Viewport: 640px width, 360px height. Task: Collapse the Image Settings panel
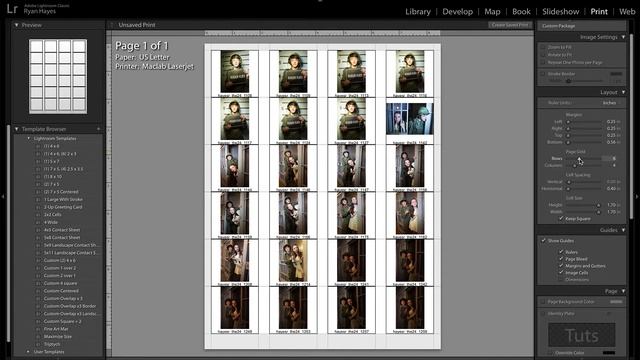[623, 37]
